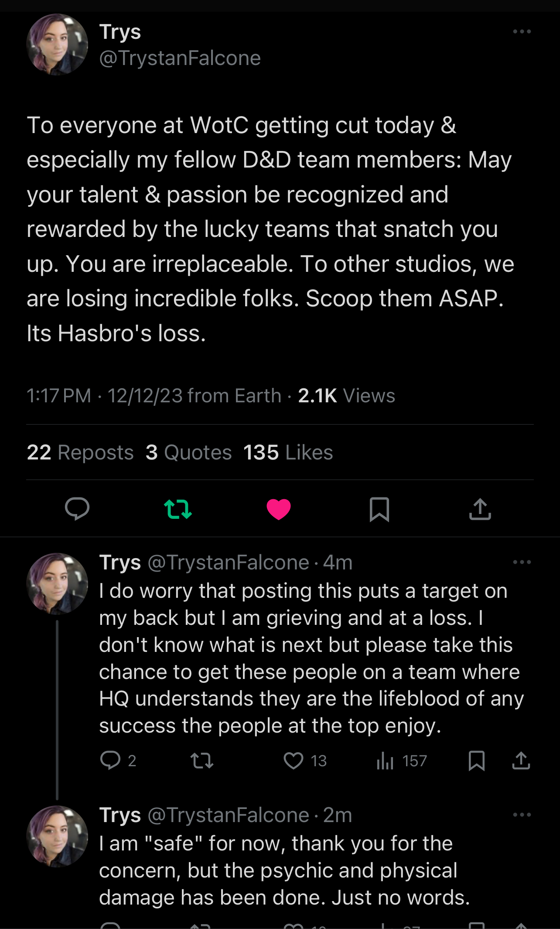Undo repost on the main tweet
This screenshot has width=560, height=929.
point(178,509)
